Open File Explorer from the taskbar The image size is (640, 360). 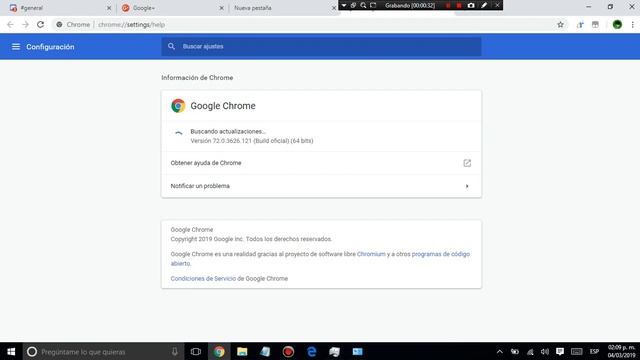coord(242,351)
